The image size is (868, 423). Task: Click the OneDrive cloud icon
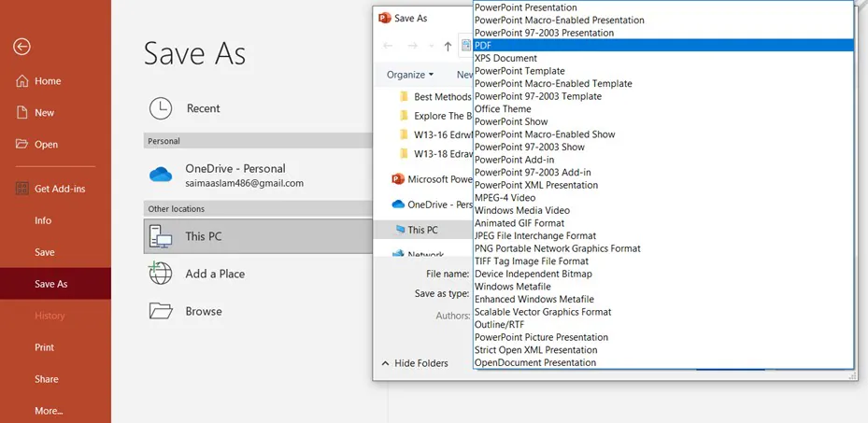coord(161,175)
